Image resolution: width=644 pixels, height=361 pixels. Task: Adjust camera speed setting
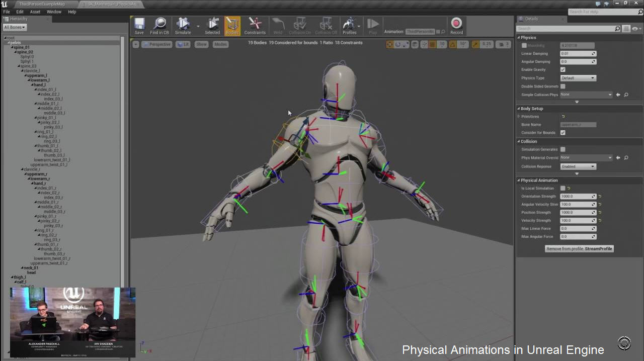(x=503, y=44)
